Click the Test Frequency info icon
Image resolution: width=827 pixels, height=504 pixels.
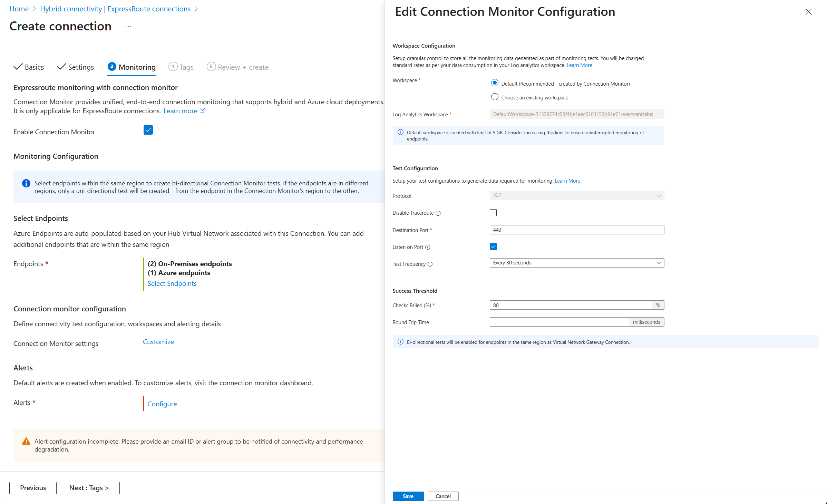(430, 264)
